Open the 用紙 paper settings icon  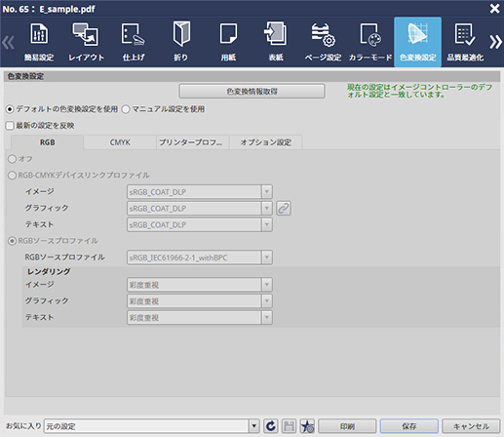pos(228,42)
